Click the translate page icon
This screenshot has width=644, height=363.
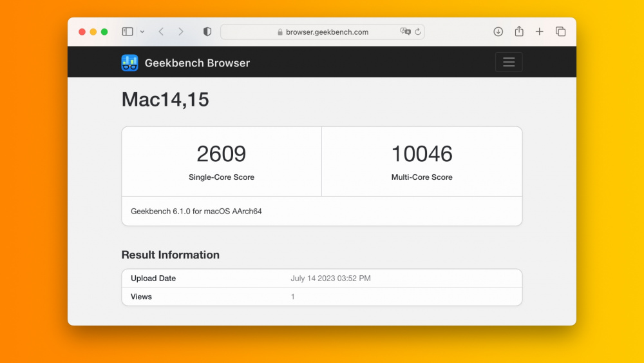tap(405, 32)
